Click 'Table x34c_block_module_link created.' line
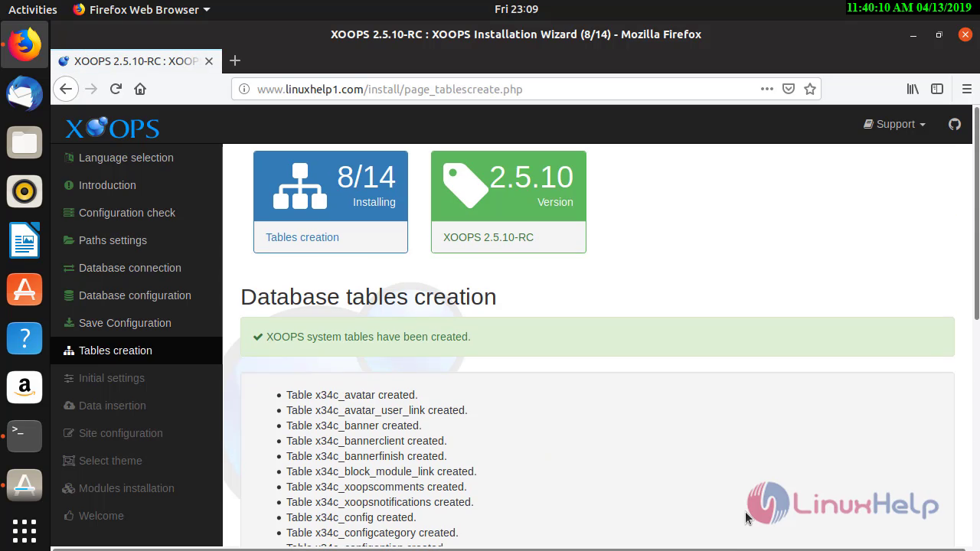This screenshot has width=980, height=551. pos(381,471)
